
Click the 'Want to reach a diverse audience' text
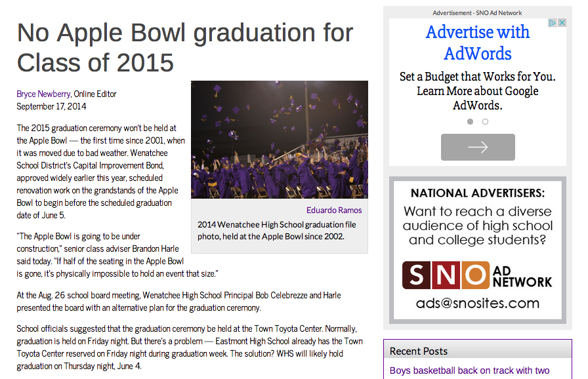pos(477,226)
